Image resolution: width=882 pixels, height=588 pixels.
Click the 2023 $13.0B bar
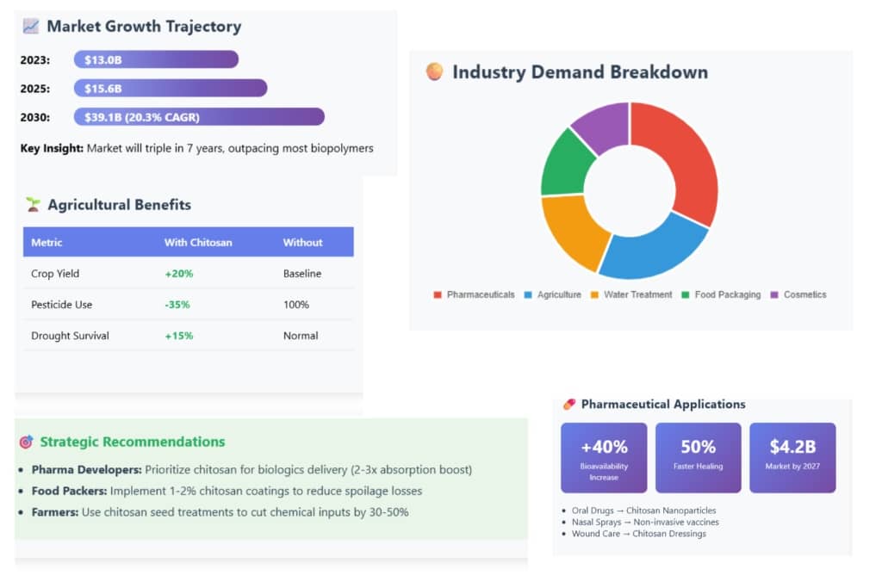156,59
